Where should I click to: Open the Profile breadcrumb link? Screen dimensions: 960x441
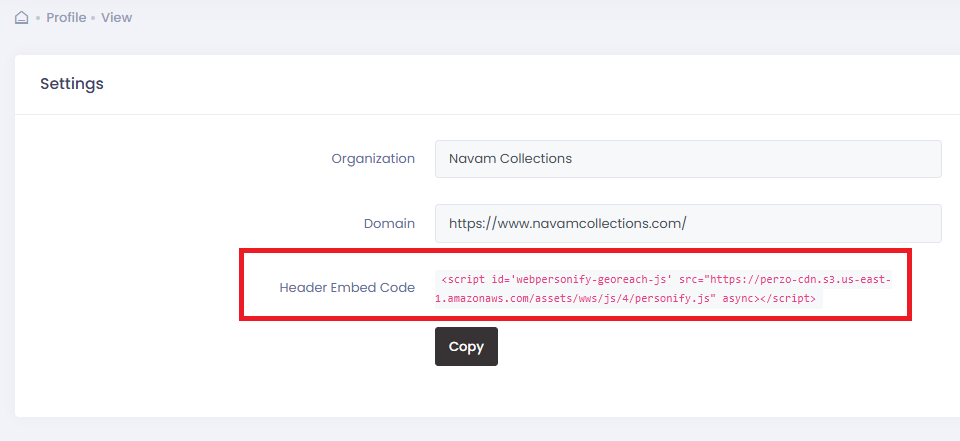tap(66, 18)
